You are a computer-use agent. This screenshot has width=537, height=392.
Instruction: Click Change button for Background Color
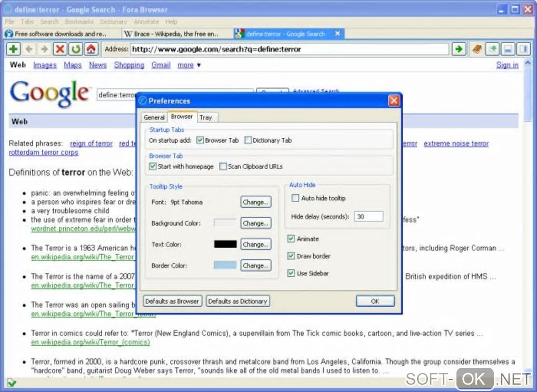pyautogui.click(x=255, y=223)
